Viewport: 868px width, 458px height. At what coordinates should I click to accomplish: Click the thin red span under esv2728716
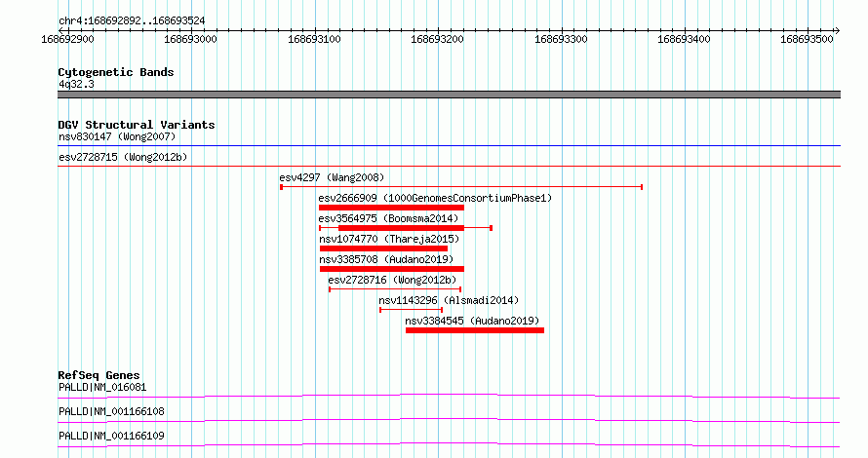[395, 289]
